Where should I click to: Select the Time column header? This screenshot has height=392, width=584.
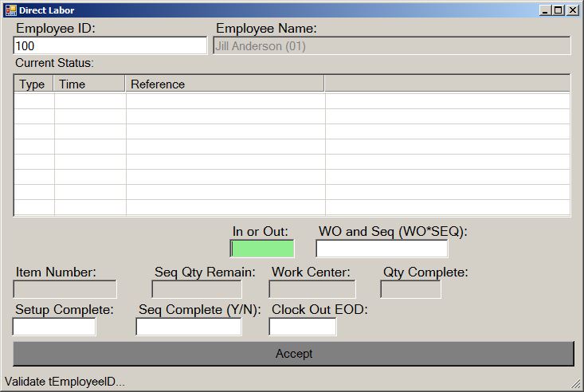coord(89,84)
